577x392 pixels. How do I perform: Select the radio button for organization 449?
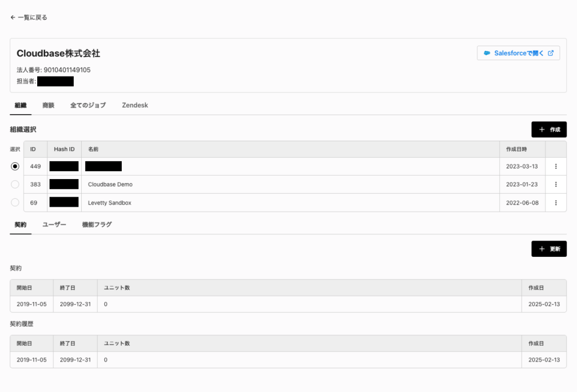click(x=15, y=166)
